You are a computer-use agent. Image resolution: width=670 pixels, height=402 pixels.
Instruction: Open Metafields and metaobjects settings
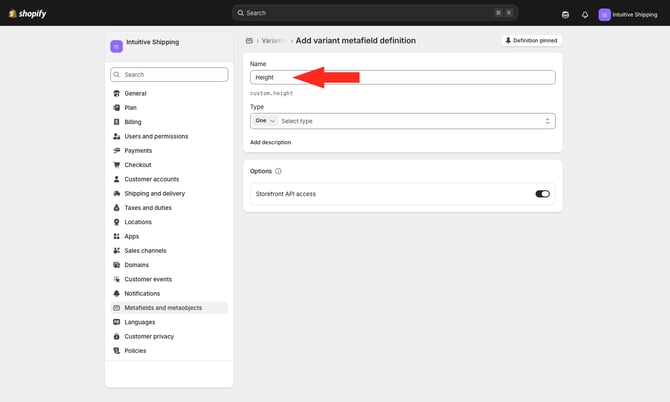click(x=169, y=308)
